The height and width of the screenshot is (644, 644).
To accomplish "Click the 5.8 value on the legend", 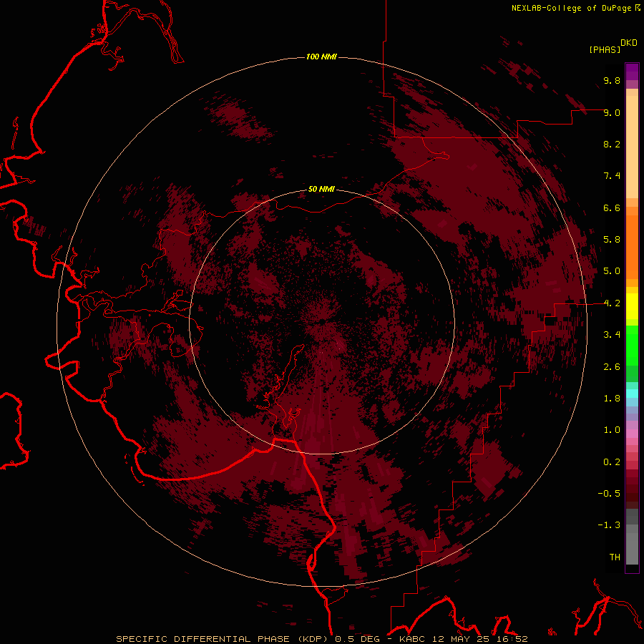I will (x=612, y=240).
